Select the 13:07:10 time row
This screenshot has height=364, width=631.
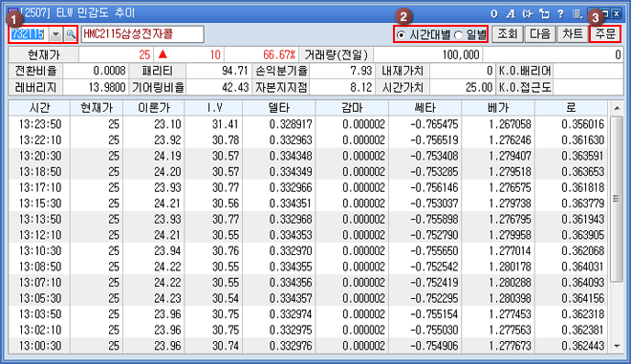click(308, 283)
